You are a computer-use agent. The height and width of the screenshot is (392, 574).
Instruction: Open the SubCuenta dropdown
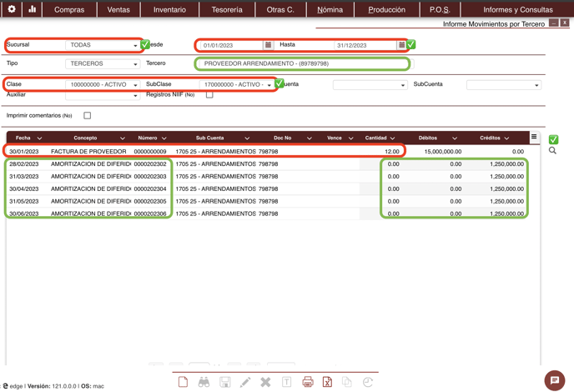tap(504, 85)
